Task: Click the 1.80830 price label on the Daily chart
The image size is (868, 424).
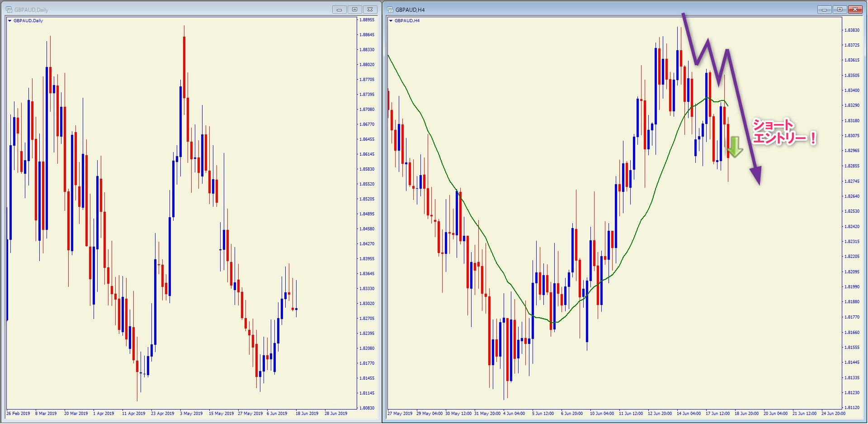Action: [367, 408]
